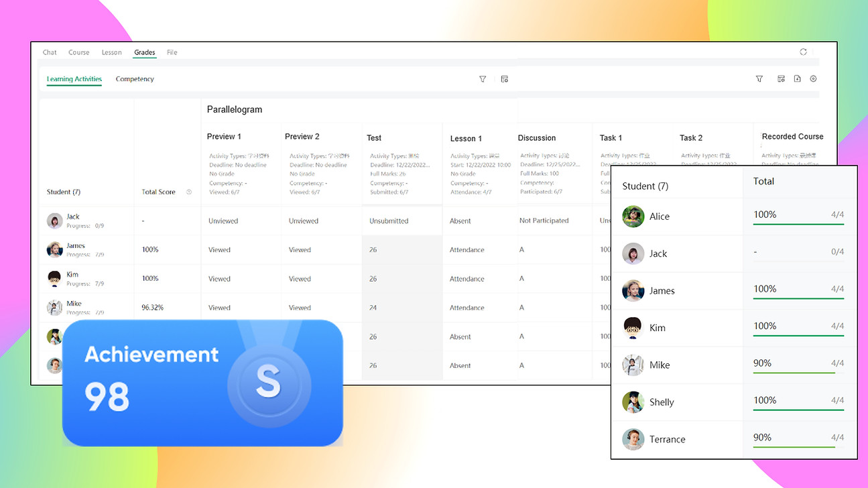Click Shelly's avatar in the Total panel

633,402
